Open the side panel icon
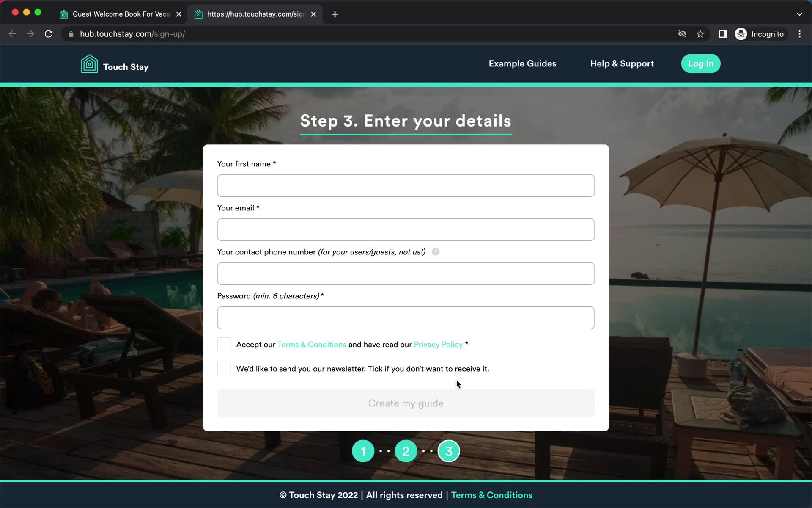The image size is (812, 508). 722,34
